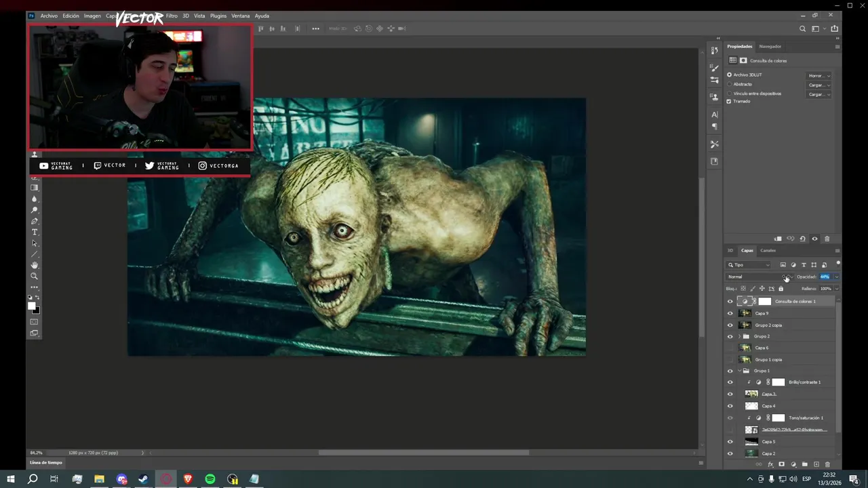Select the Gradient tool
The width and height of the screenshot is (868, 488).
coord(35,188)
